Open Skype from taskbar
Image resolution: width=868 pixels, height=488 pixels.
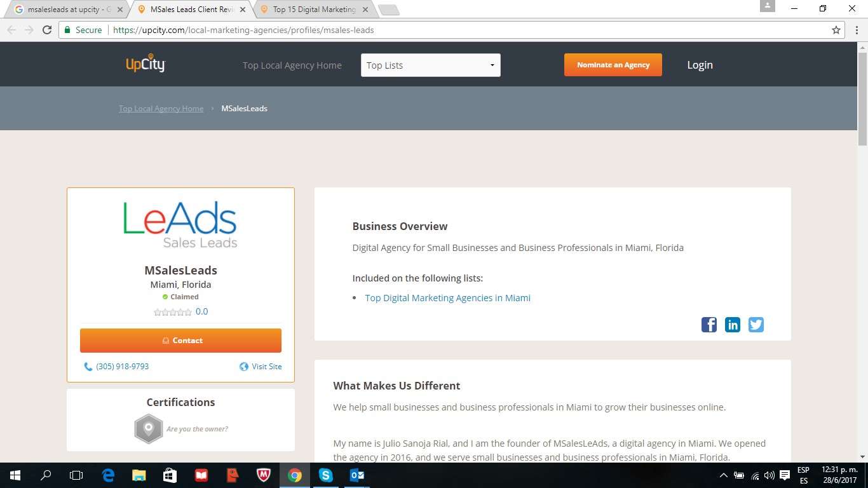[x=325, y=475]
